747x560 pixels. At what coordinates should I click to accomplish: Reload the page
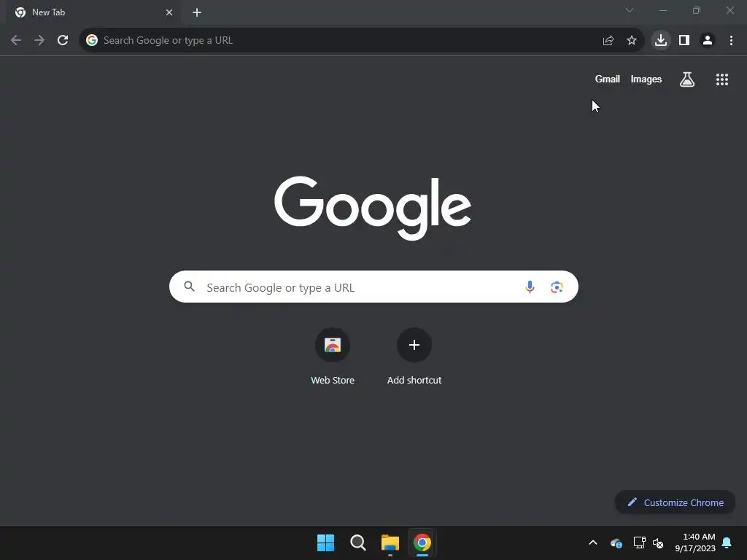(63, 41)
